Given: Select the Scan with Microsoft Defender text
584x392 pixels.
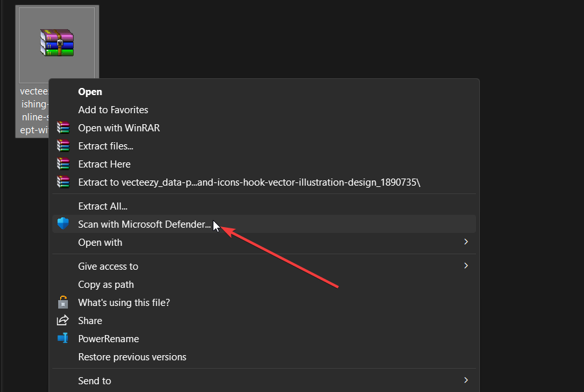Looking at the screenshot, I should 144,224.
